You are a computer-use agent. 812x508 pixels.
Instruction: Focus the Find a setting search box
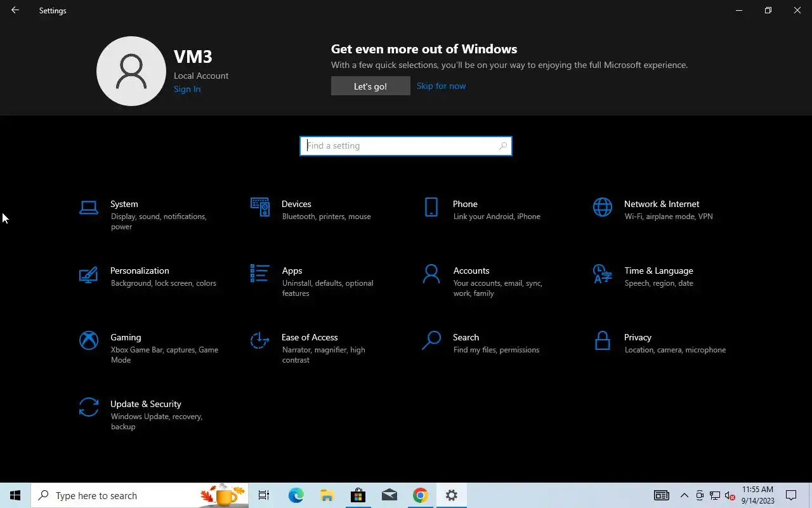pyautogui.click(x=406, y=145)
